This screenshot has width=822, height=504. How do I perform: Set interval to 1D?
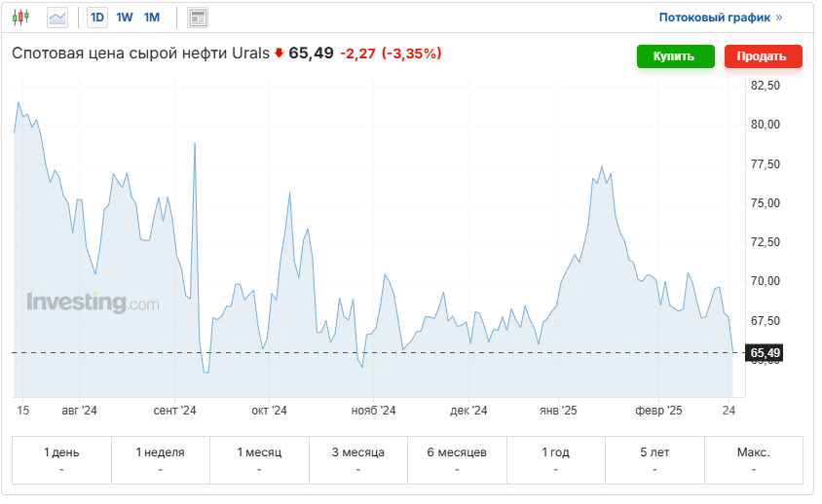coord(97,18)
